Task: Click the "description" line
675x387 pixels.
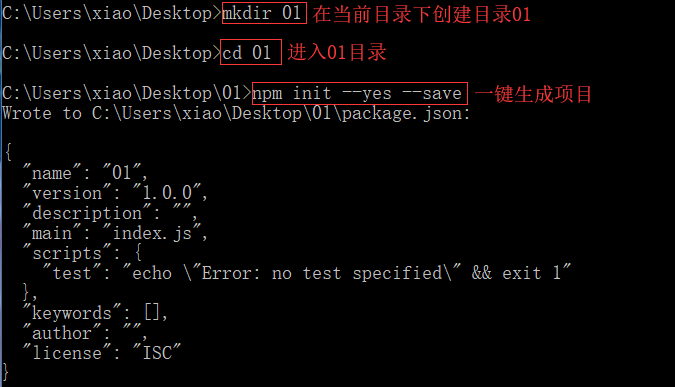Action: 110,213
